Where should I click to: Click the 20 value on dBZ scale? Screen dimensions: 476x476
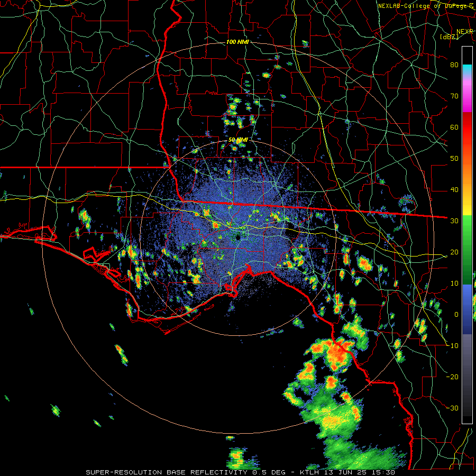tap(454, 252)
